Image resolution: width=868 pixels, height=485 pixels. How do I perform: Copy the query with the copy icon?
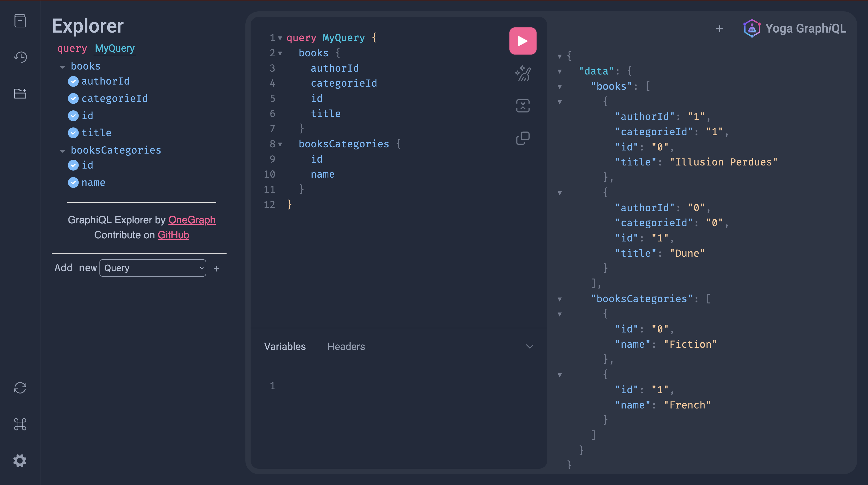(x=523, y=138)
